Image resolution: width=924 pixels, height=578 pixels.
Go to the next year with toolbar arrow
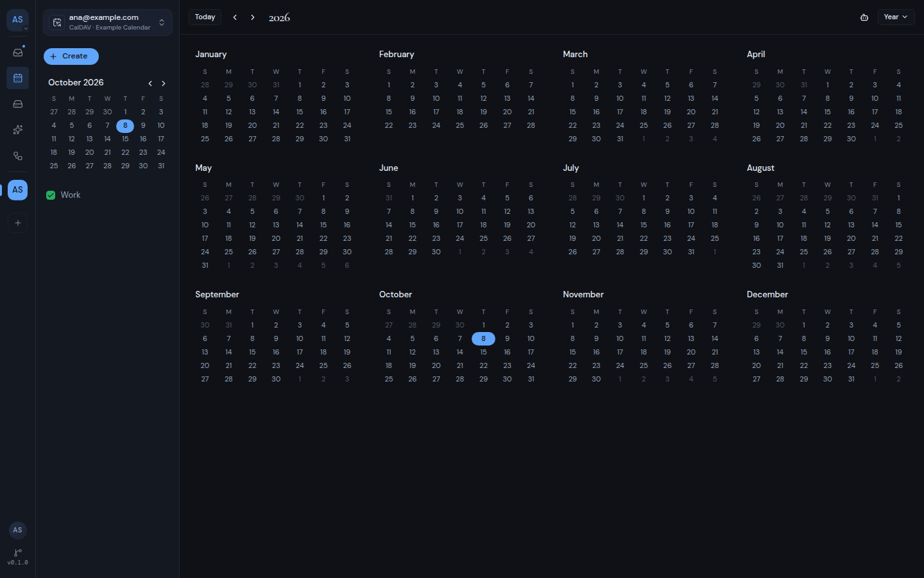point(253,17)
